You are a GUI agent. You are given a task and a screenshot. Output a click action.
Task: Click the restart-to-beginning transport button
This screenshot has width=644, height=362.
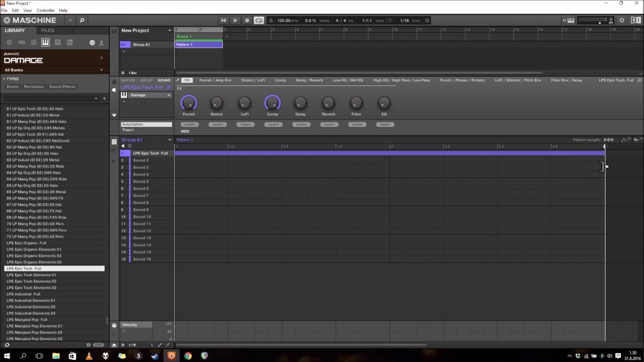pos(223,21)
